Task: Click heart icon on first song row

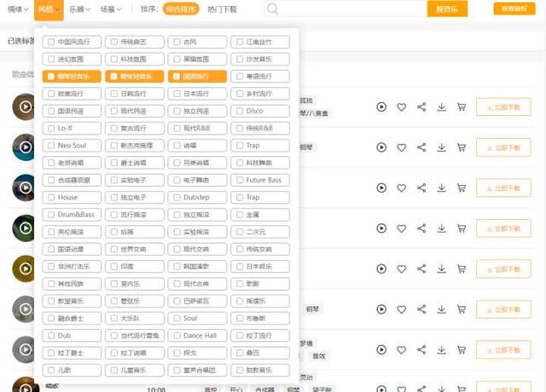Action: click(x=401, y=107)
